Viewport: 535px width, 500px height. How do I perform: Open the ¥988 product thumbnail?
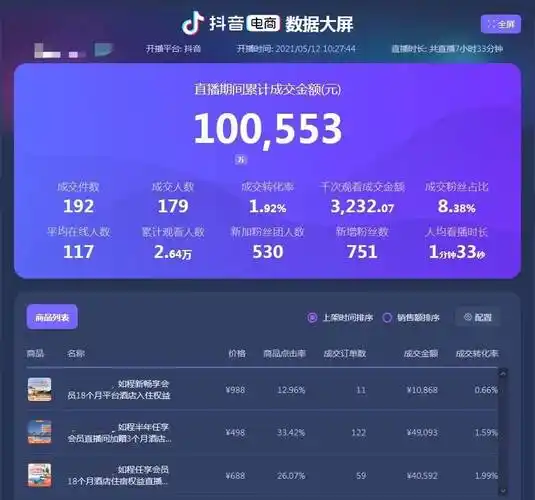[x=40, y=389]
